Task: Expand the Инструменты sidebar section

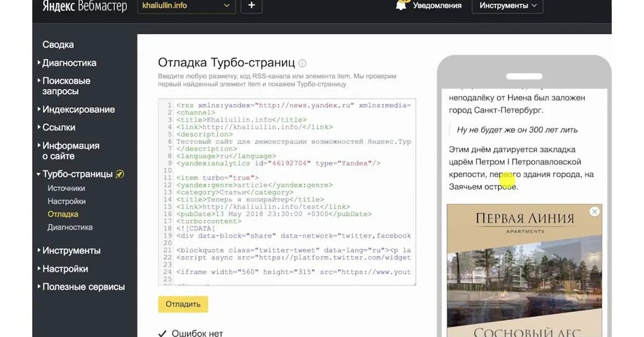Action: [x=71, y=251]
